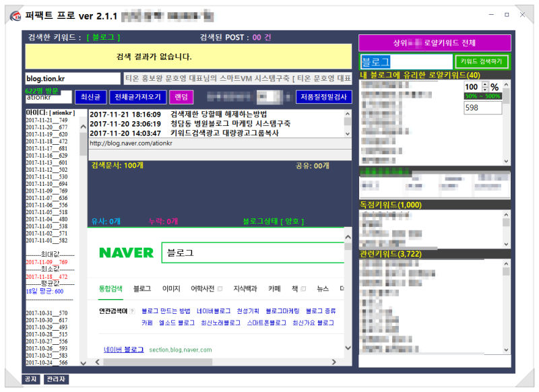Focus the ationkr ID input field
Screen dimensions: 539x392
pos(48,98)
